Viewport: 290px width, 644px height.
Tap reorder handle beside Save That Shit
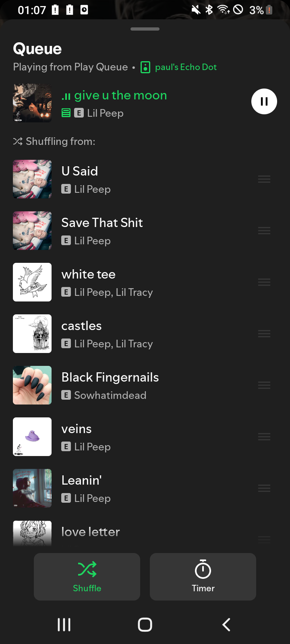click(264, 231)
